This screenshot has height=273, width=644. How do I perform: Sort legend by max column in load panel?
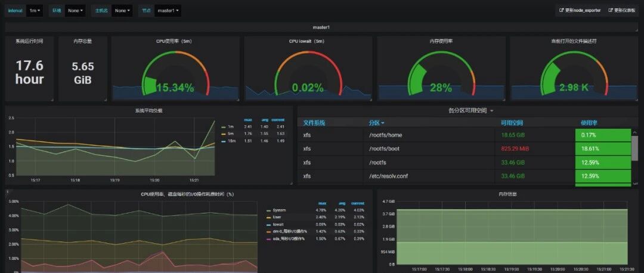[247, 120]
